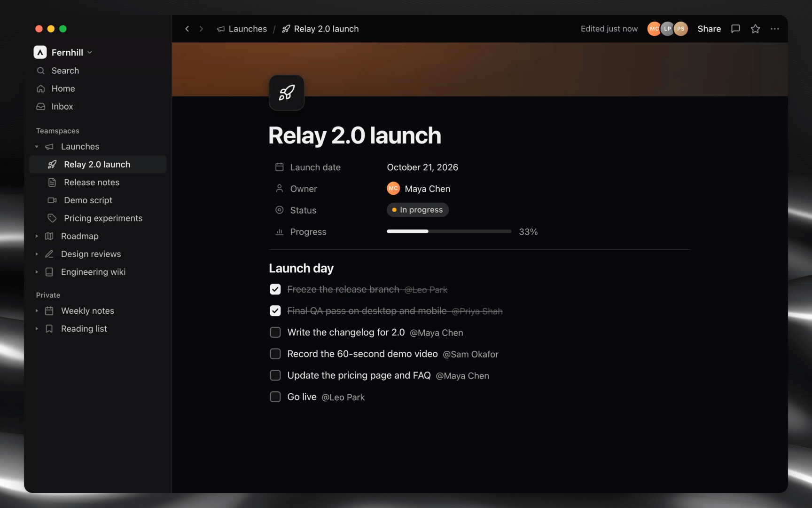Expand the Engineering wiki section
Viewport: 812px width, 508px height.
point(37,272)
